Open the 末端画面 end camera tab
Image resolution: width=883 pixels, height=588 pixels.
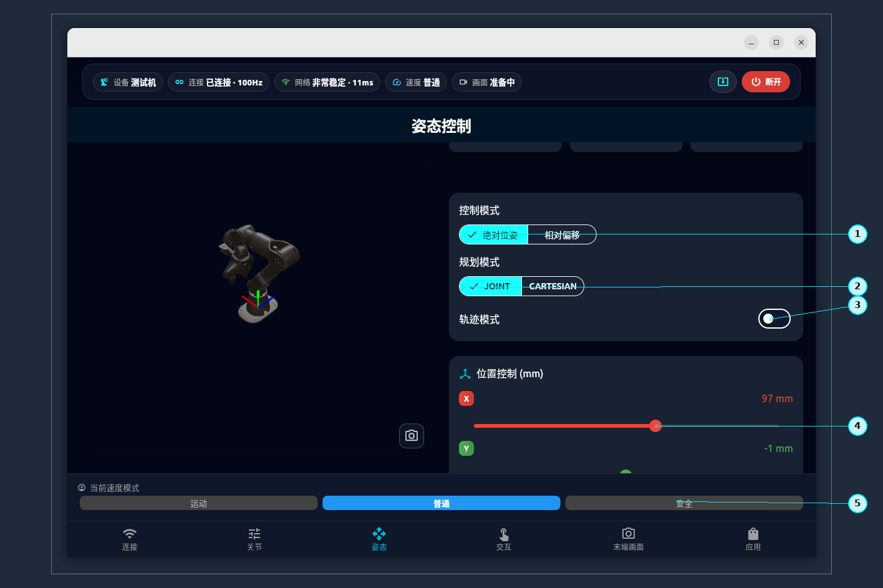[629, 539]
